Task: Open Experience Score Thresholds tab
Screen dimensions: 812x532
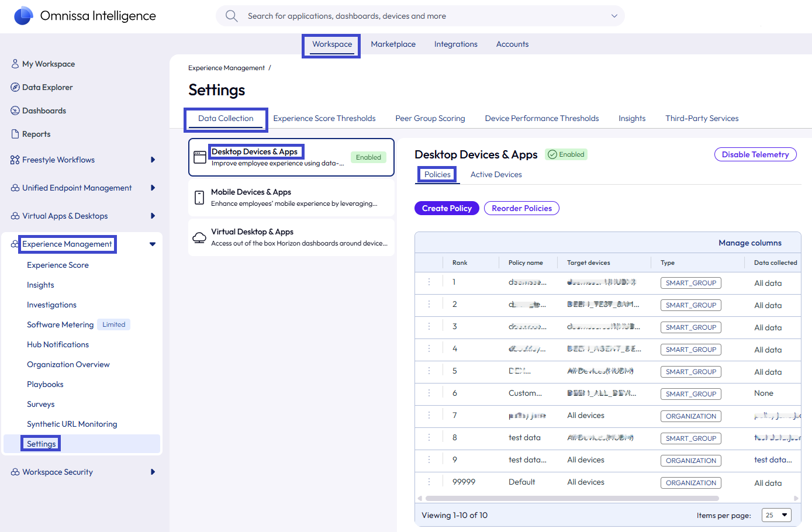Action: point(324,119)
